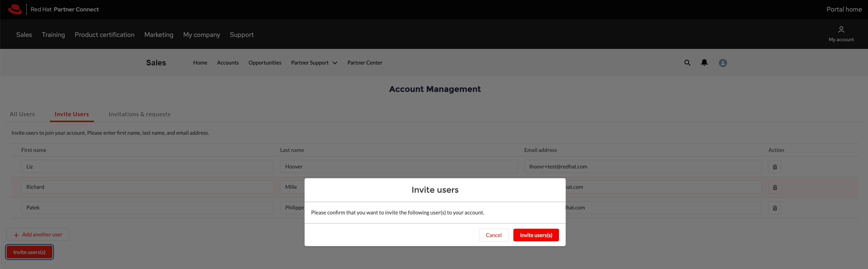Switch to the All Users tab

tap(22, 114)
